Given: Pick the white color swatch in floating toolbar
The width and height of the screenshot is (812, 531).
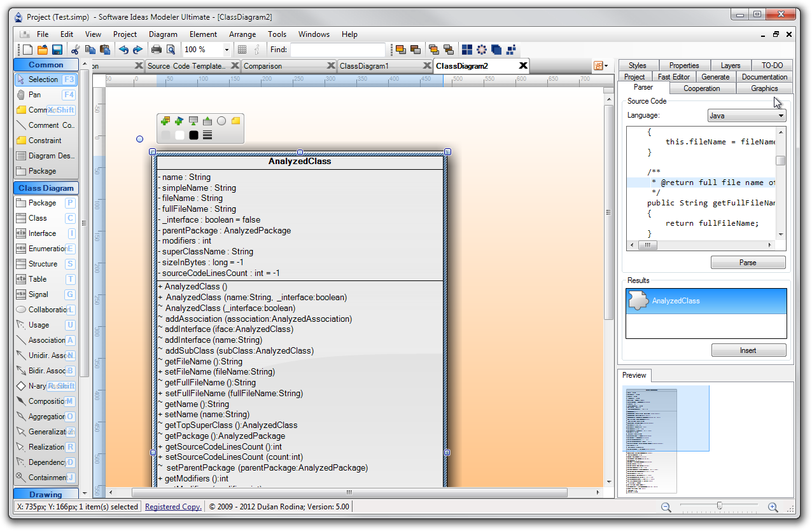Looking at the screenshot, I should [179, 135].
